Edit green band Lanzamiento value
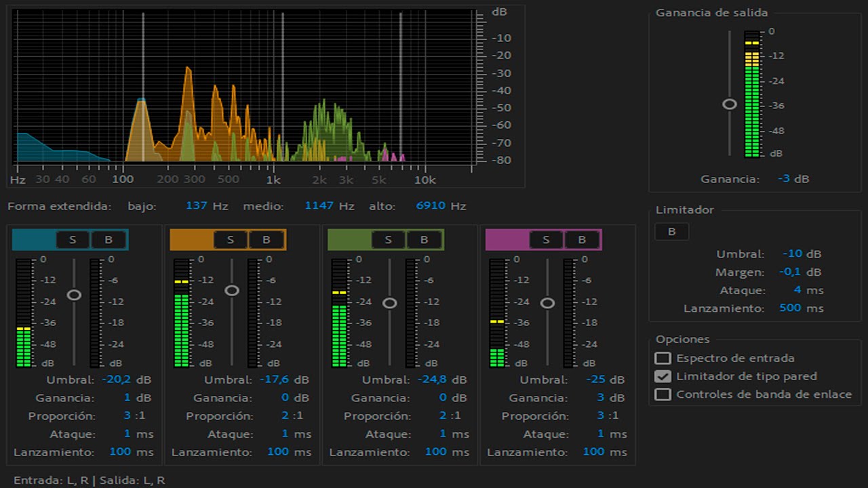The width and height of the screenshot is (868, 488). [436, 451]
